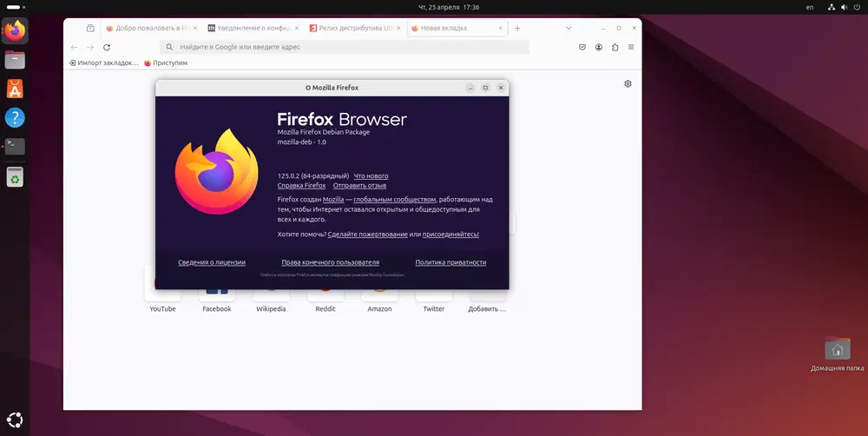Click the 'Что нового' link
This screenshot has height=436, width=868.
point(371,176)
